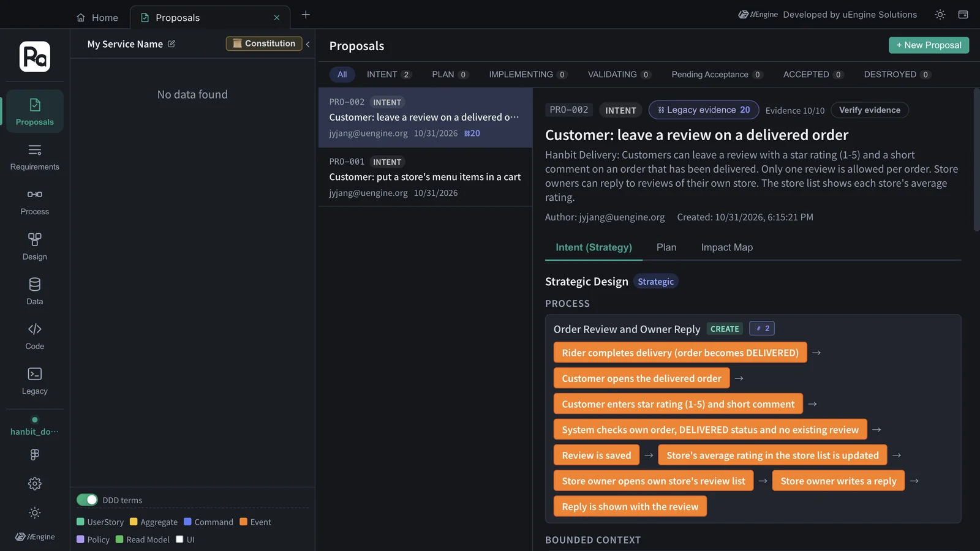The image size is (980, 551).
Task: Open the Plan tab
Action: 666,247
